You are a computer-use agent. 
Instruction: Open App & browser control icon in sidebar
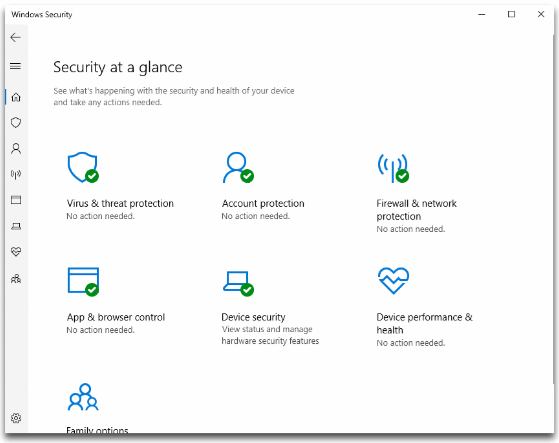[16, 200]
